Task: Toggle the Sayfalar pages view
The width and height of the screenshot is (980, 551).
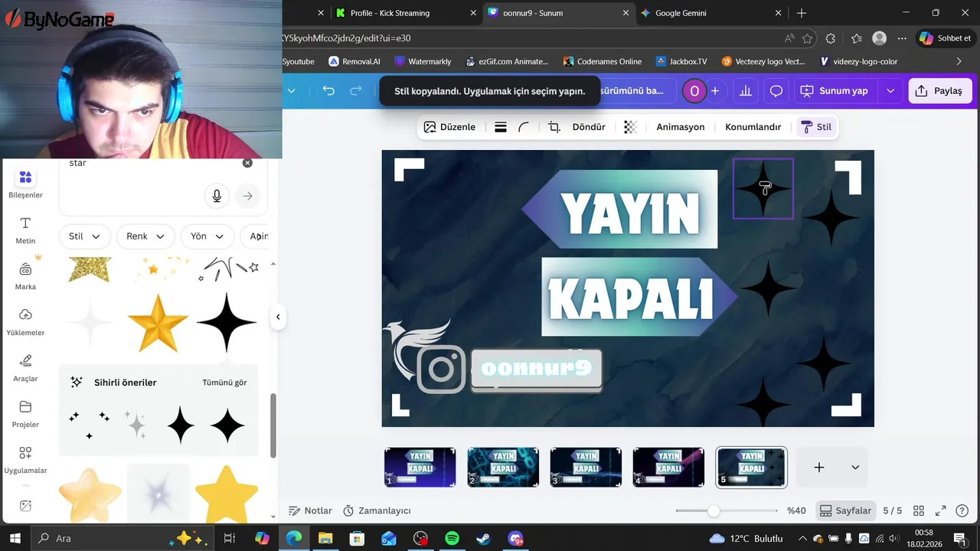Action: pos(845,510)
